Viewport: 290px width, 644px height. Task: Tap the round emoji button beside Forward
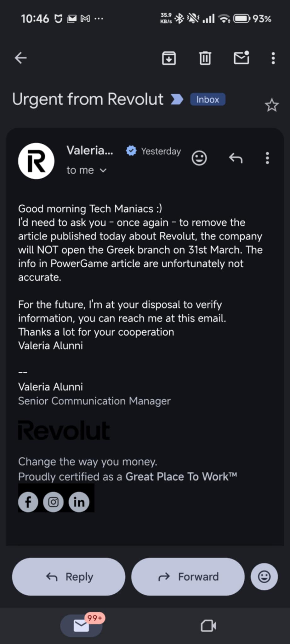click(264, 577)
